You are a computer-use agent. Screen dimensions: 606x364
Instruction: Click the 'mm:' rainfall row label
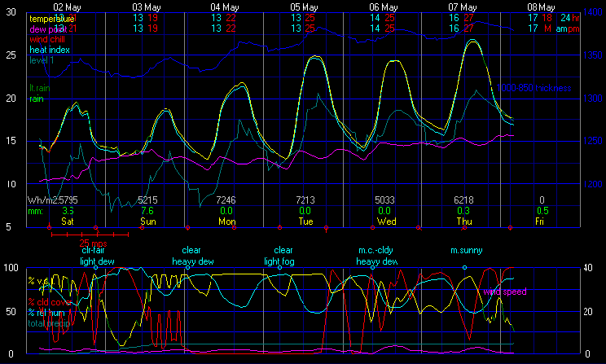(35, 212)
